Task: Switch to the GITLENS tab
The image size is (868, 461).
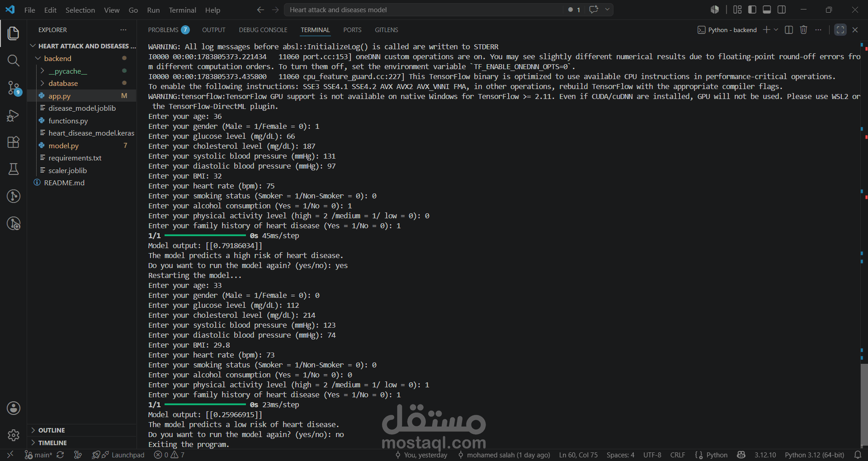Action: coord(387,30)
